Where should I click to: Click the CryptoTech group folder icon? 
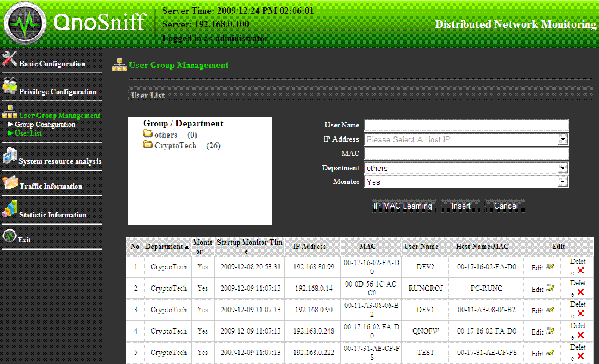148,144
